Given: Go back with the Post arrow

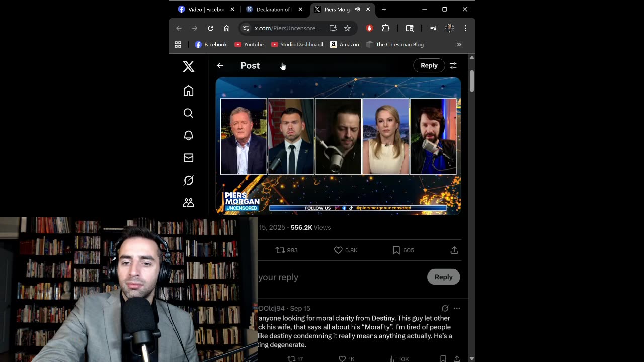Looking at the screenshot, I should [x=220, y=65].
